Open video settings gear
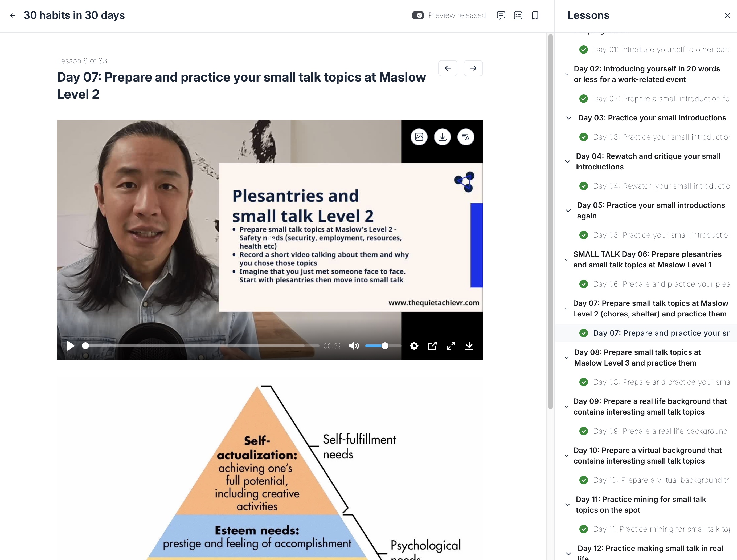This screenshot has width=737, height=560. coord(414,346)
